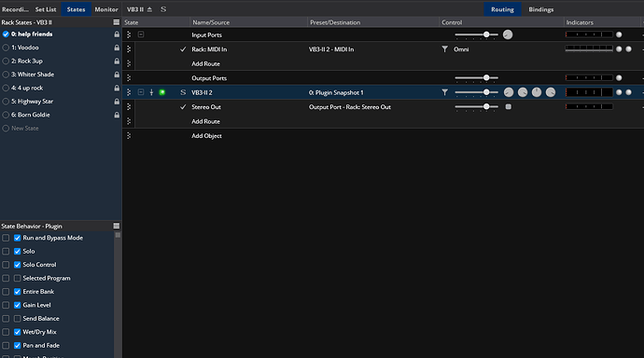Open the Set List tab

(46, 9)
